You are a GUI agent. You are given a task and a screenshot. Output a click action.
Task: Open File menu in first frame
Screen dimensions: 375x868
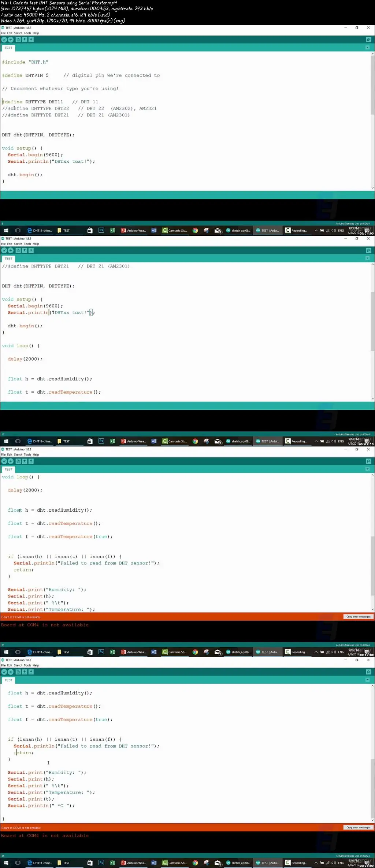pyautogui.click(x=3, y=33)
